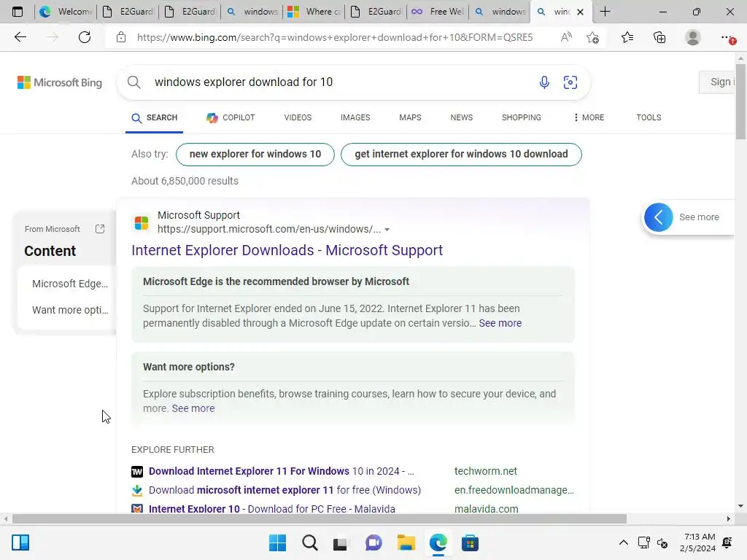Click the Microsoft Edge taskbar icon
747x560 pixels.
[x=438, y=542]
